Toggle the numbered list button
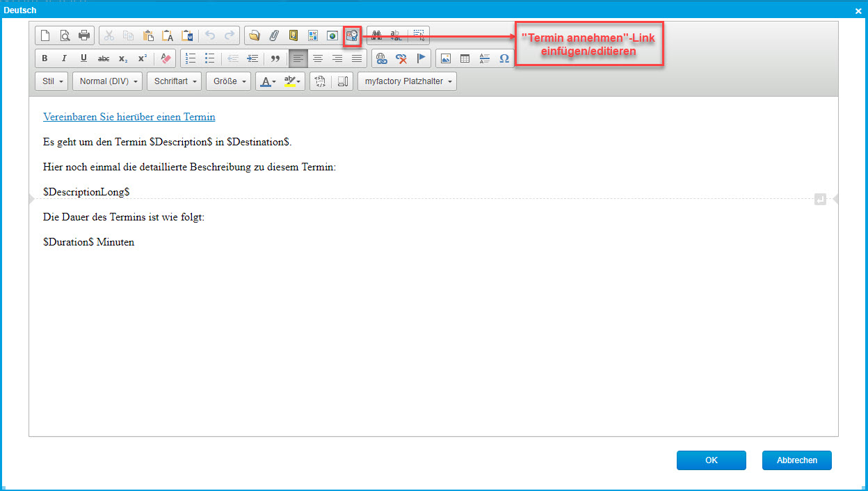The width and height of the screenshot is (868, 491). [x=191, y=58]
